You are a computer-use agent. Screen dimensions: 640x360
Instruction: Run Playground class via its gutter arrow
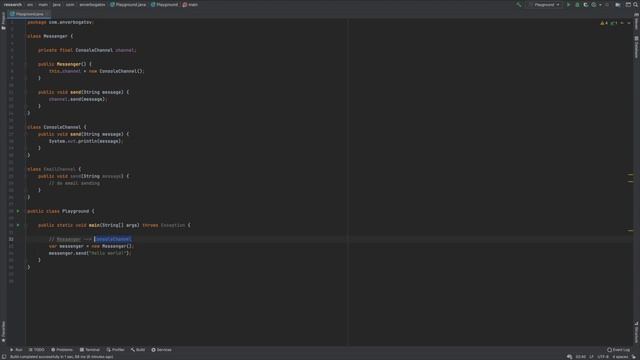(x=18, y=211)
